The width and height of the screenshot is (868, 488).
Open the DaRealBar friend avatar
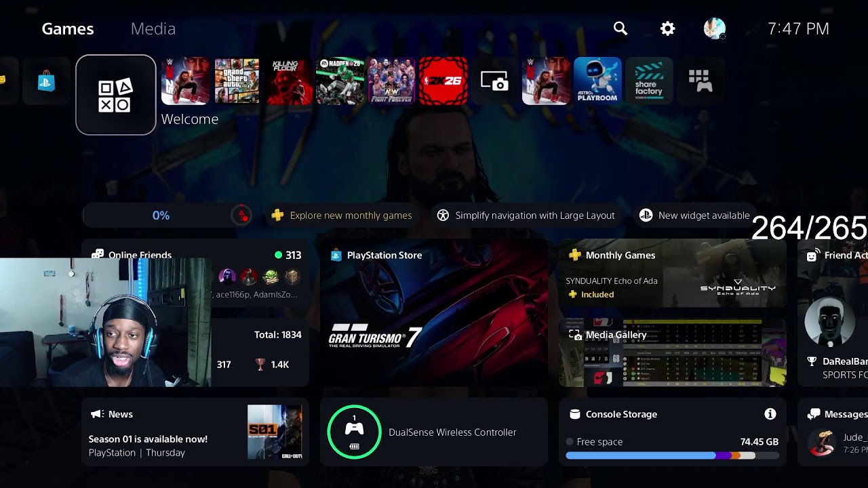point(829,321)
